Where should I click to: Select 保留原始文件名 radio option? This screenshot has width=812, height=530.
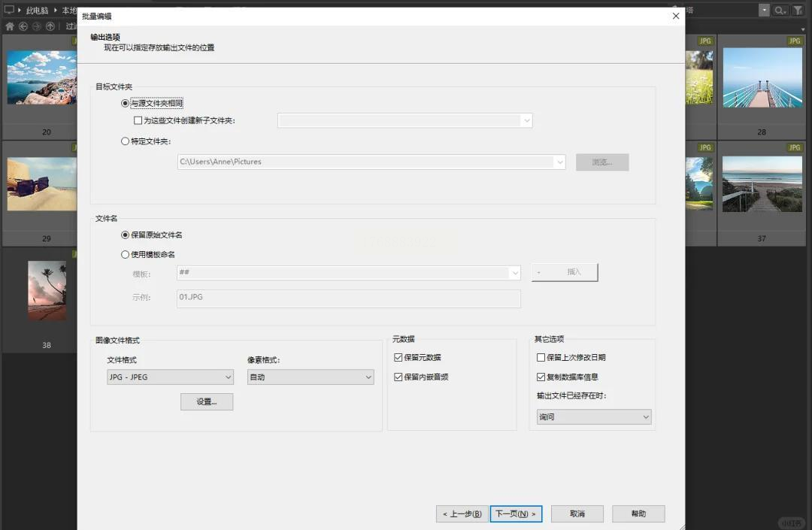coord(125,235)
